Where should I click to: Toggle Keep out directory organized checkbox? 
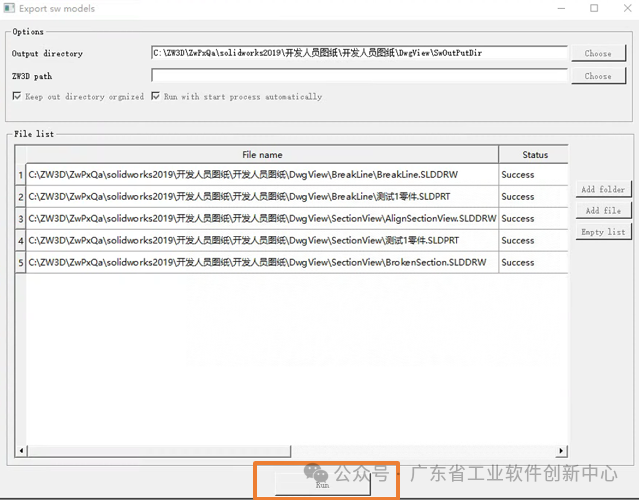[17, 96]
